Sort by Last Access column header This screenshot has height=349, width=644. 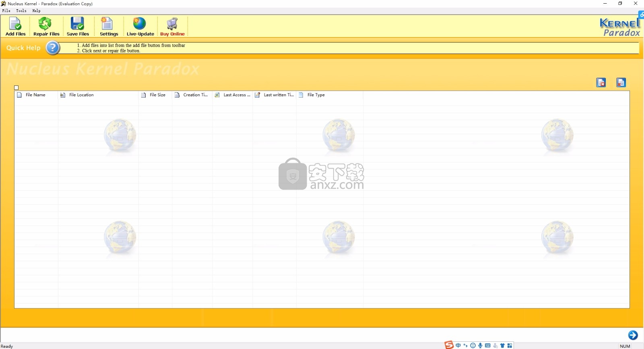click(x=232, y=95)
